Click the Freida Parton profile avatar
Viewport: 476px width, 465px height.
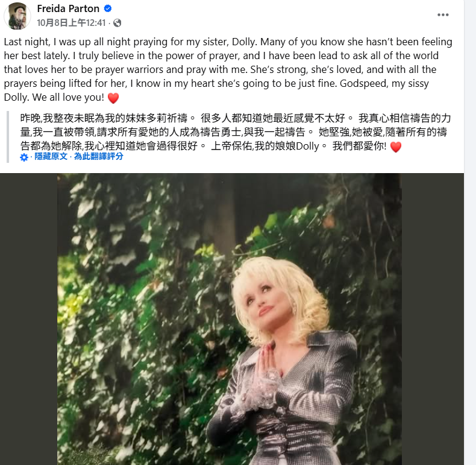pyautogui.click(x=17, y=16)
